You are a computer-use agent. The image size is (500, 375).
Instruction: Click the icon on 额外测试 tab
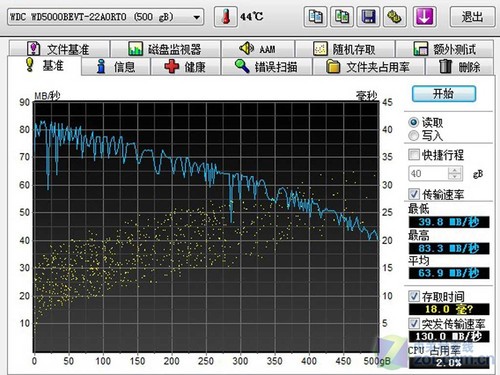(x=420, y=49)
